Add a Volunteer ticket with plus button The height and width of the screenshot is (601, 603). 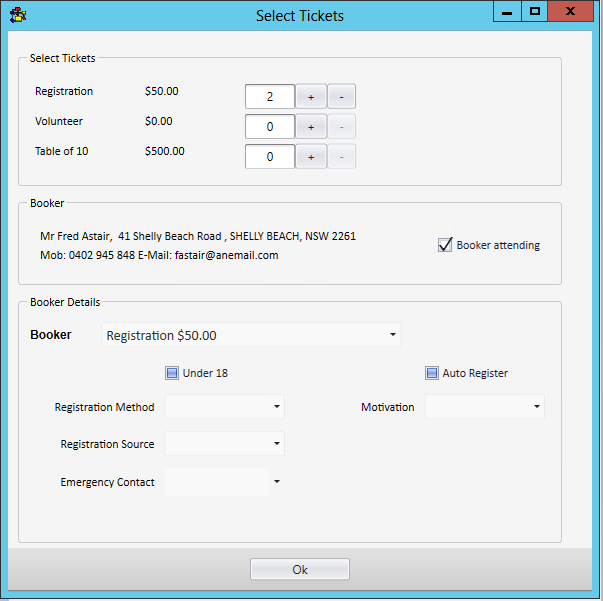tap(311, 127)
